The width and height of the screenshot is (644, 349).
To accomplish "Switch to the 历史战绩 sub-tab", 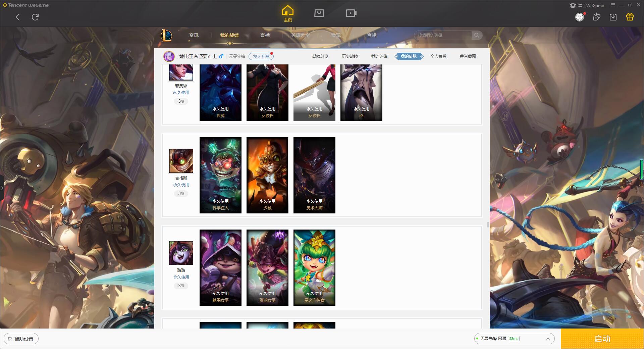I will point(350,56).
